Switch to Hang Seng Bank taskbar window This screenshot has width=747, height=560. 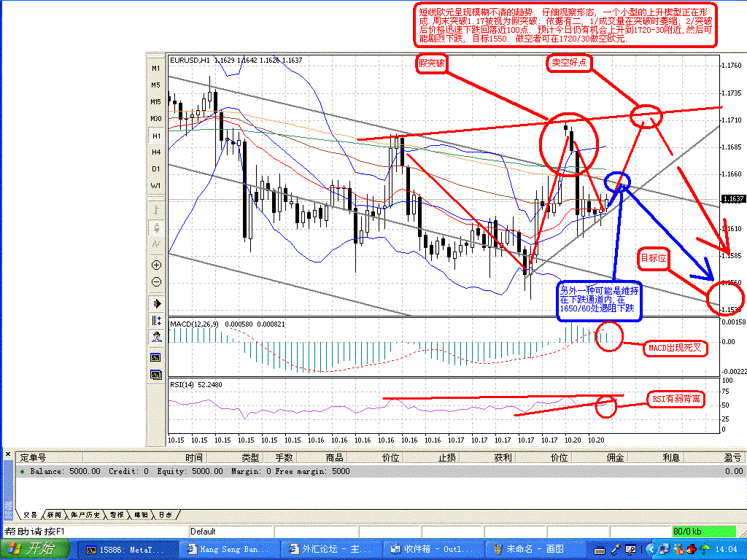(229, 550)
